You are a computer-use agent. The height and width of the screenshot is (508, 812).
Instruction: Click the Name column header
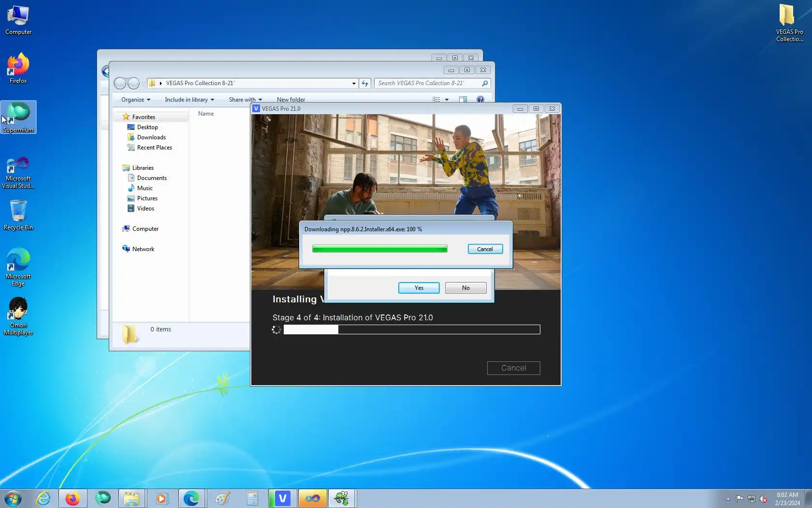pyautogui.click(x=206, y=114)
